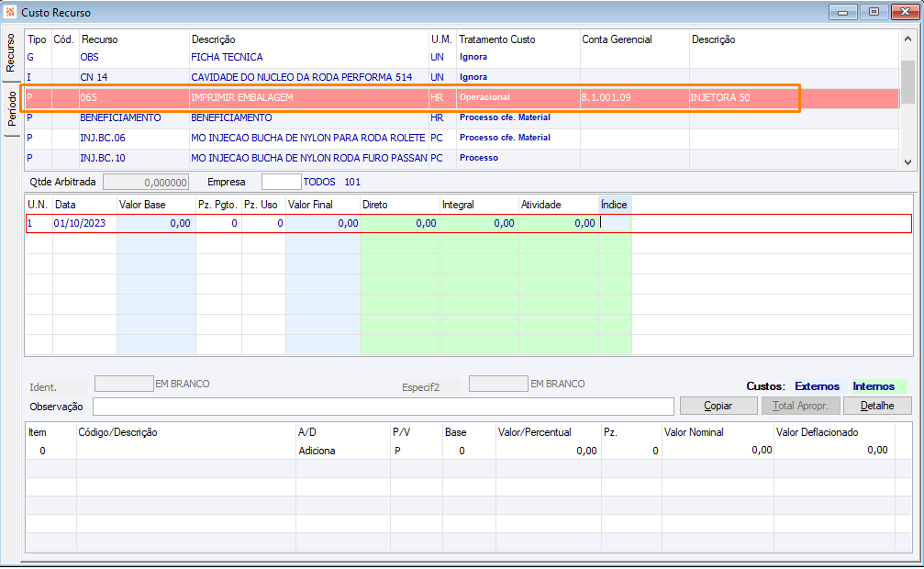Image resolution: width=924 pixels, height=569 pixels.
Task: Select the OBS FICHA TECNICA row
Action: (462, 57)
